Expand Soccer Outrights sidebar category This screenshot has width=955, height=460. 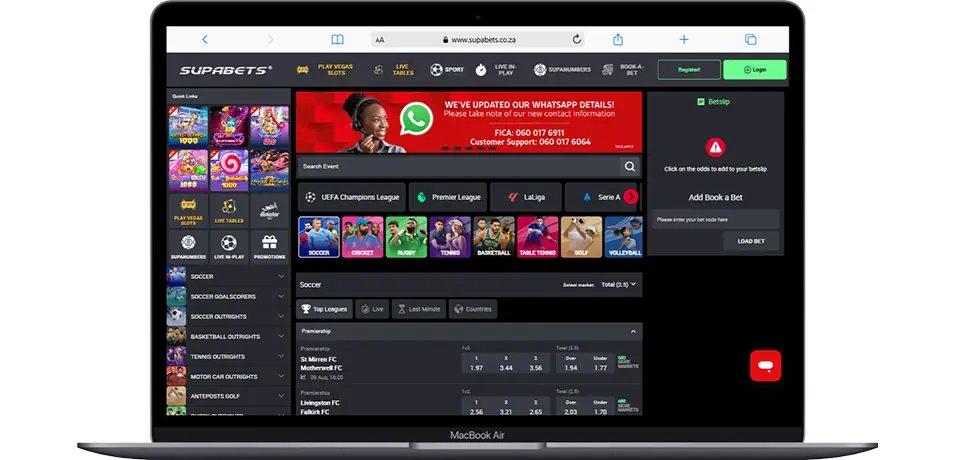point(228,317)
